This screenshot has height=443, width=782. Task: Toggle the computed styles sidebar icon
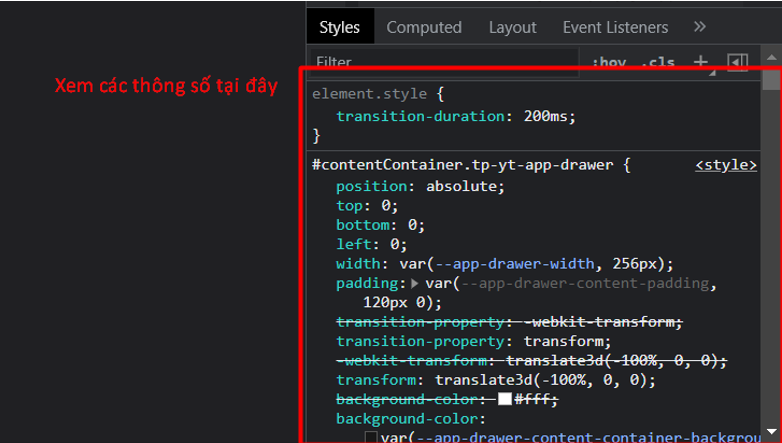[738, 62]
